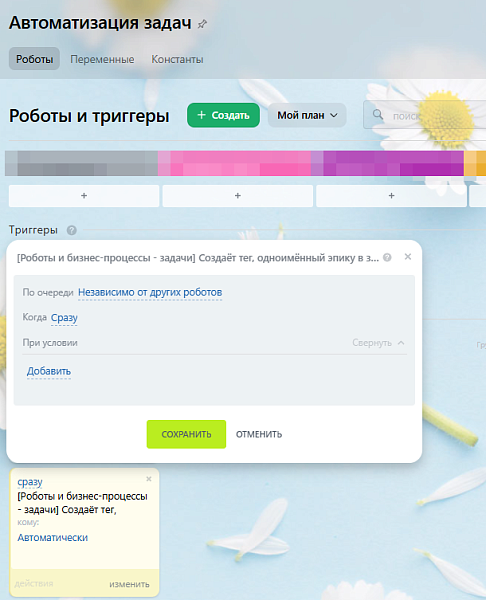This screenshot has width=486, height=600.
Task: Open help icon in robot dialog title
Action: click(387, 258)
